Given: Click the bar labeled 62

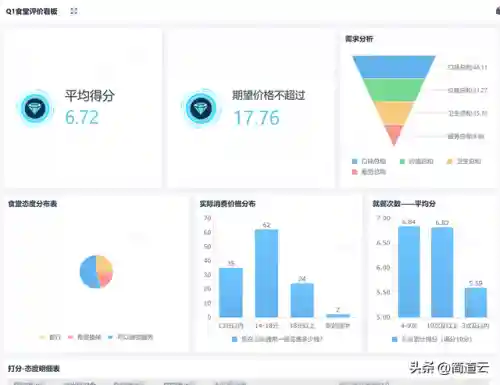Looking at the screenshot, I should (x=266, y=273).
